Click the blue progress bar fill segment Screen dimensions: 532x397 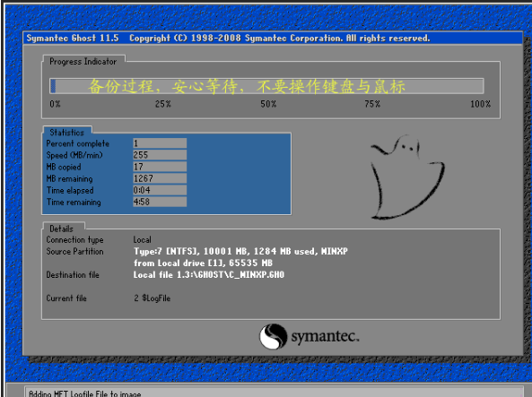(x=53, y=86)
